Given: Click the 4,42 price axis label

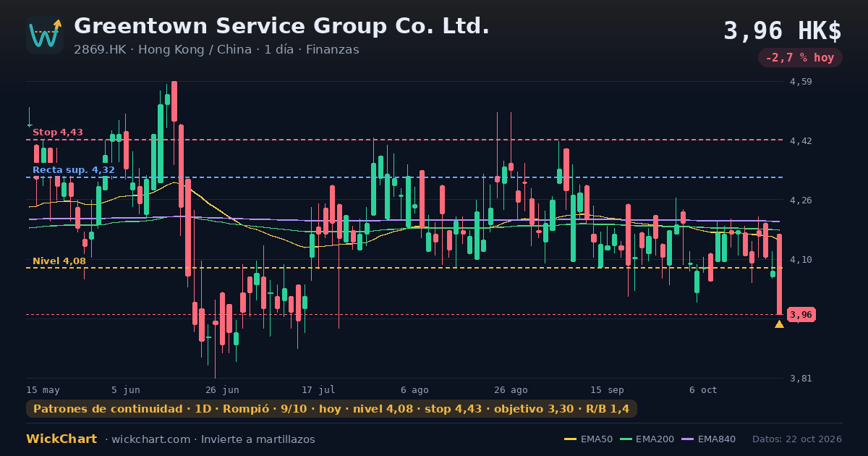Looking at the screenshot, I should (801, 141).
